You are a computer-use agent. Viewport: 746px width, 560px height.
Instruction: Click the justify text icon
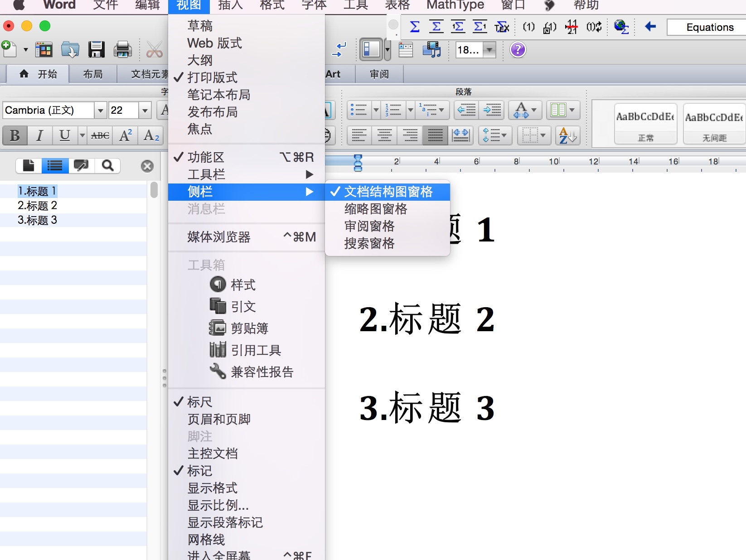point(435,135)
